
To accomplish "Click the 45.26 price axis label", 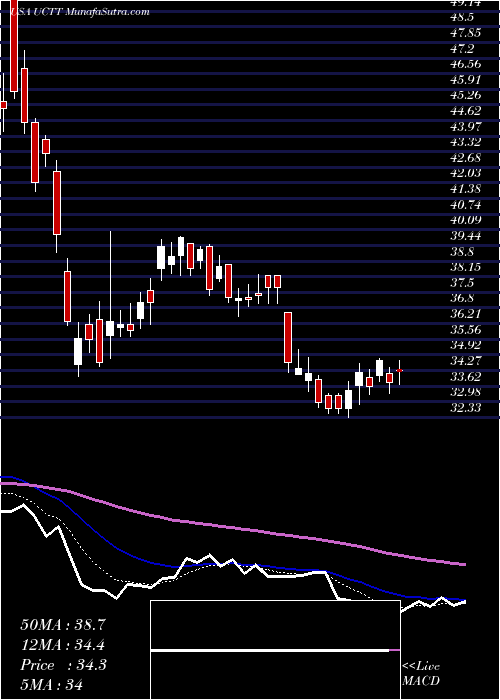I will coord(466,96).
